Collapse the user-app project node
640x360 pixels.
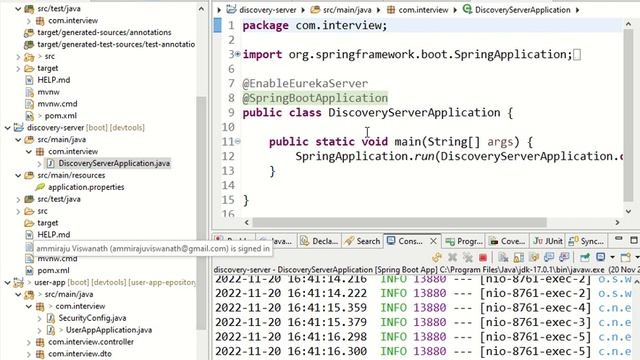(x=7, y=282)
